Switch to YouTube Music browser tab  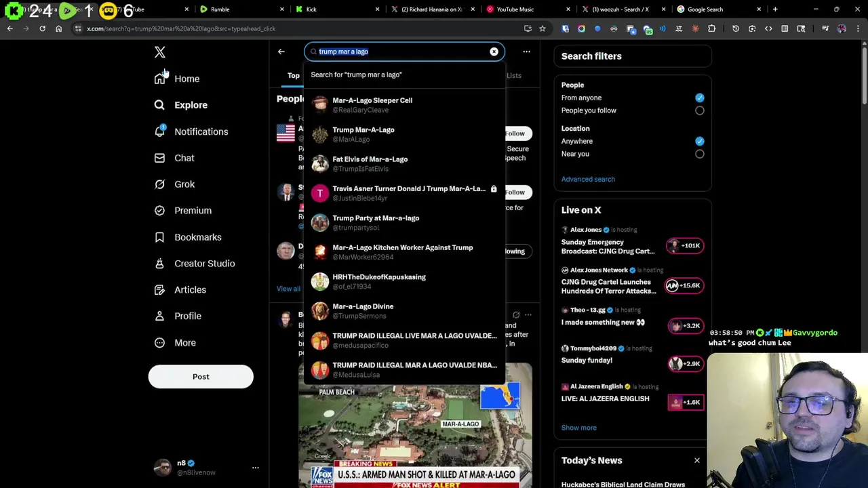click(527, 9)
